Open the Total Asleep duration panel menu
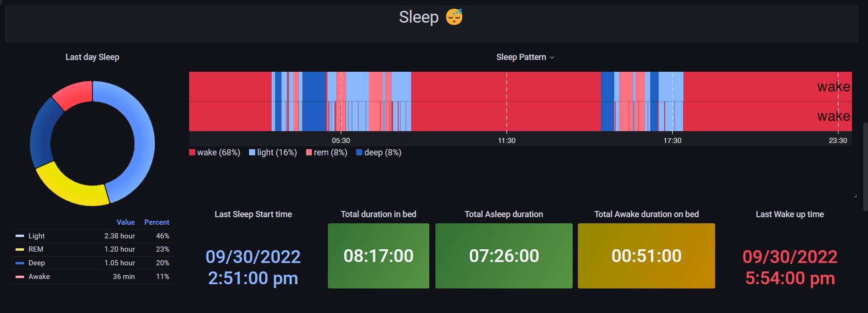Image resolution: width=868 pixels, height=313 pixels. (x=503, y=214)
